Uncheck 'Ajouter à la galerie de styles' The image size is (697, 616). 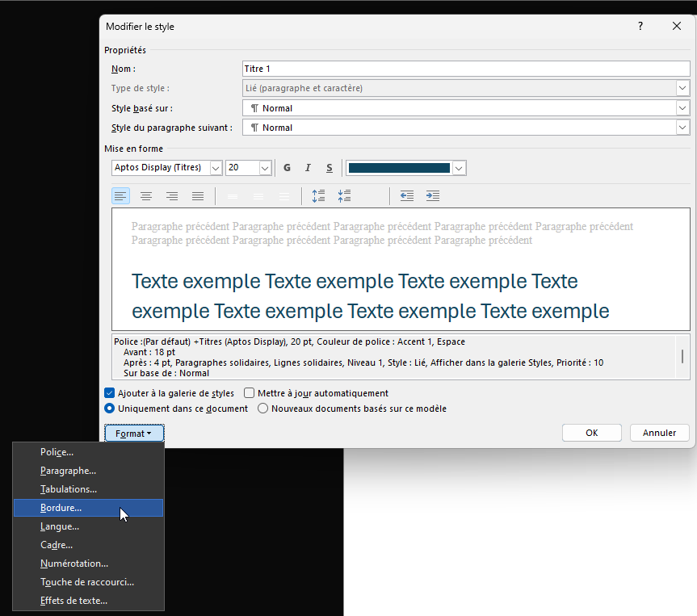tap(110, 393)
